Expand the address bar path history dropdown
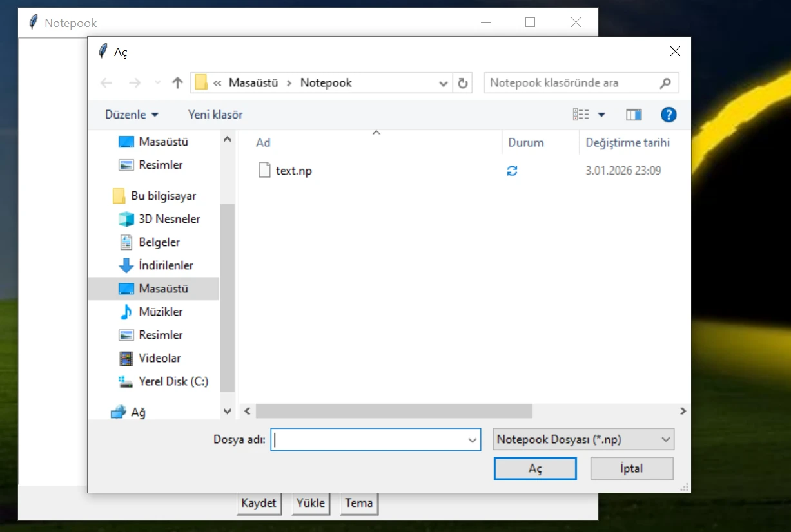 click(444, 83)
